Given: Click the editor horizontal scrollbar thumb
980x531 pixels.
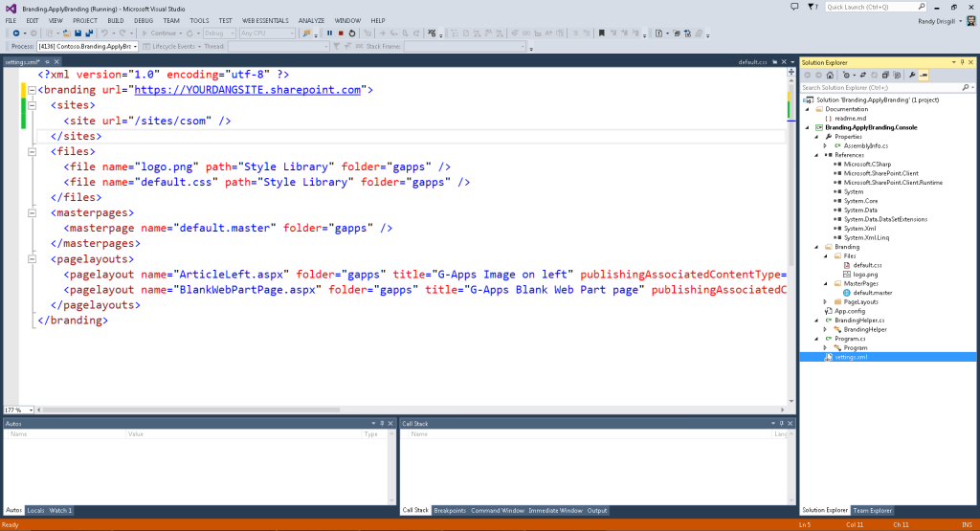Looking at the screenshot, I should point(190,409).
